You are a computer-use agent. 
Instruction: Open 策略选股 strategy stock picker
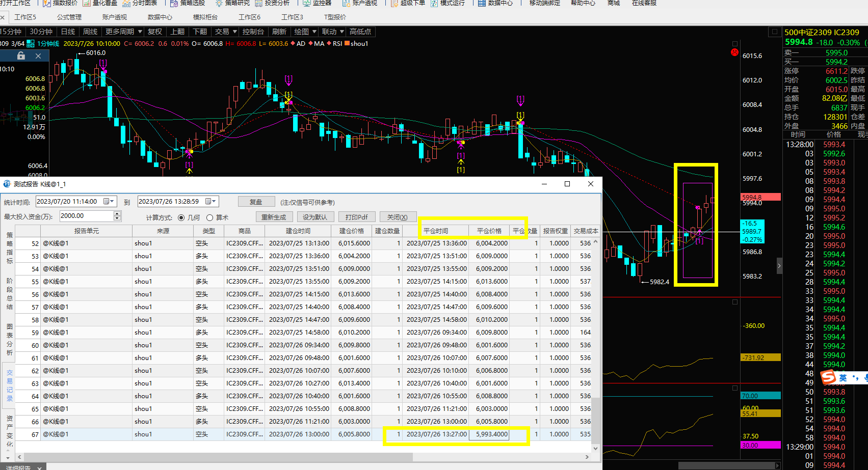click(188, 3)
